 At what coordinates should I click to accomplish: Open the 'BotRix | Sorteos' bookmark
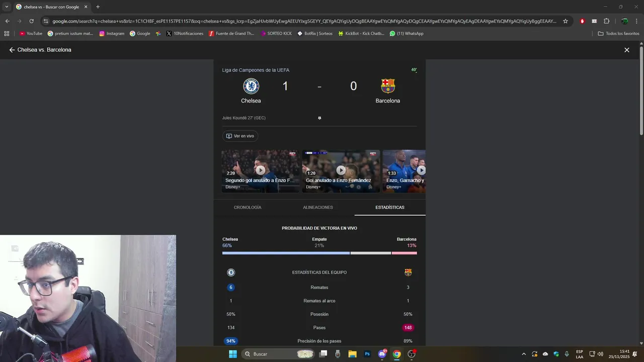(x=315, y=34)
